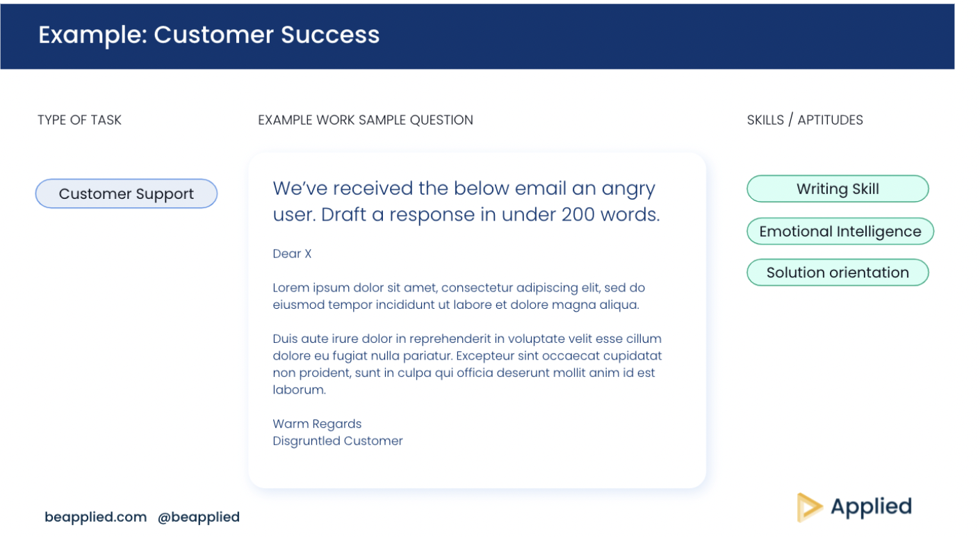Click the Duis aute irure paragraph

(x=467, y=364)
